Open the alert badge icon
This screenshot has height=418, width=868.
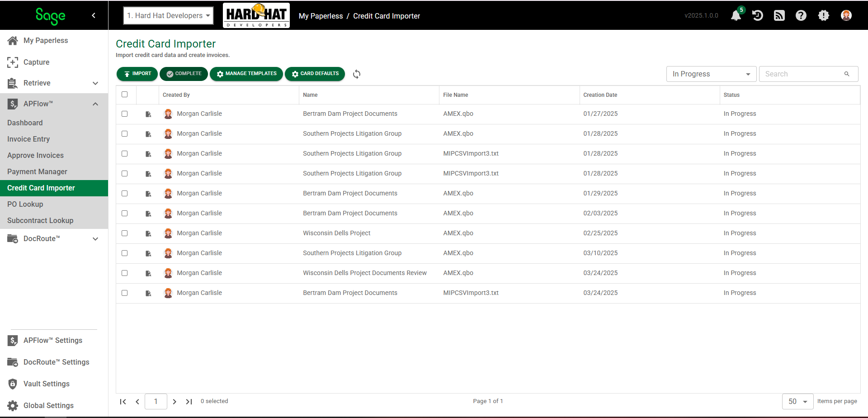824,16
